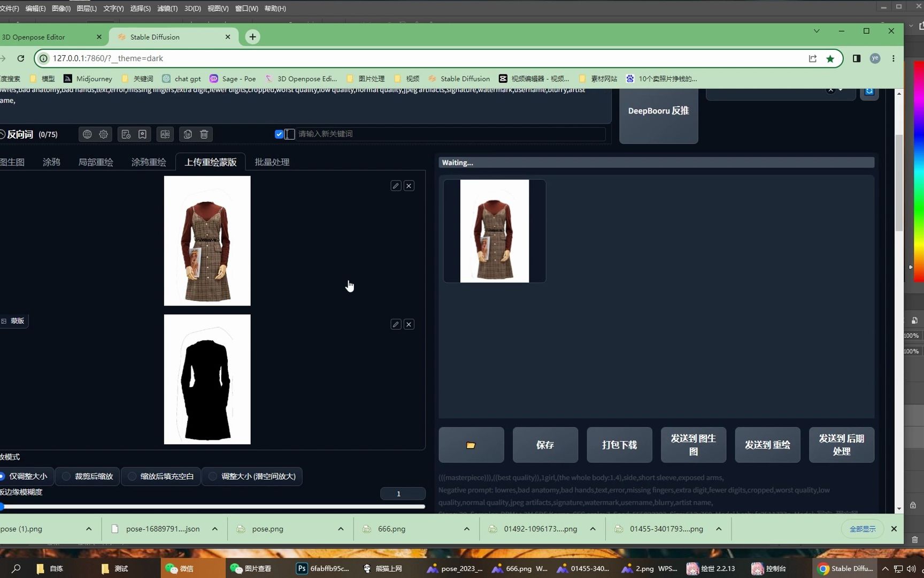Select the trash icon to clear negative prompt
The height and width of the screenshot is (578, 924).
coord(204,134)
